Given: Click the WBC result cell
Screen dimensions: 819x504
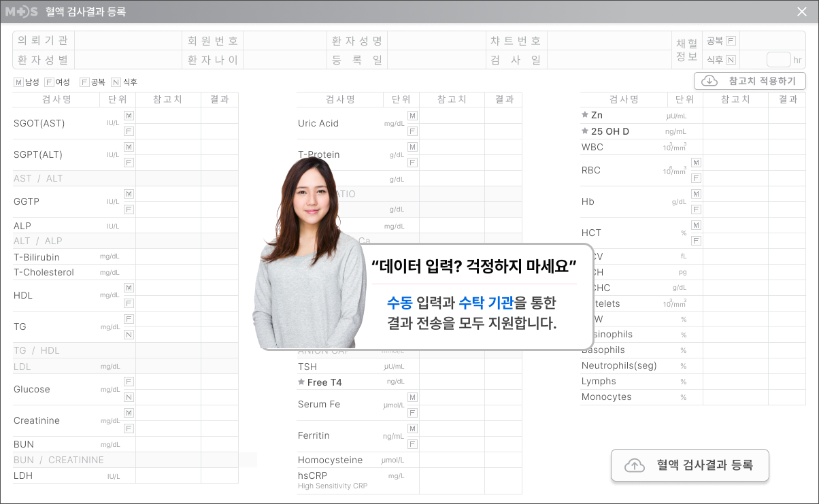Looking at the screenshot, I should (x=788, y=147).
